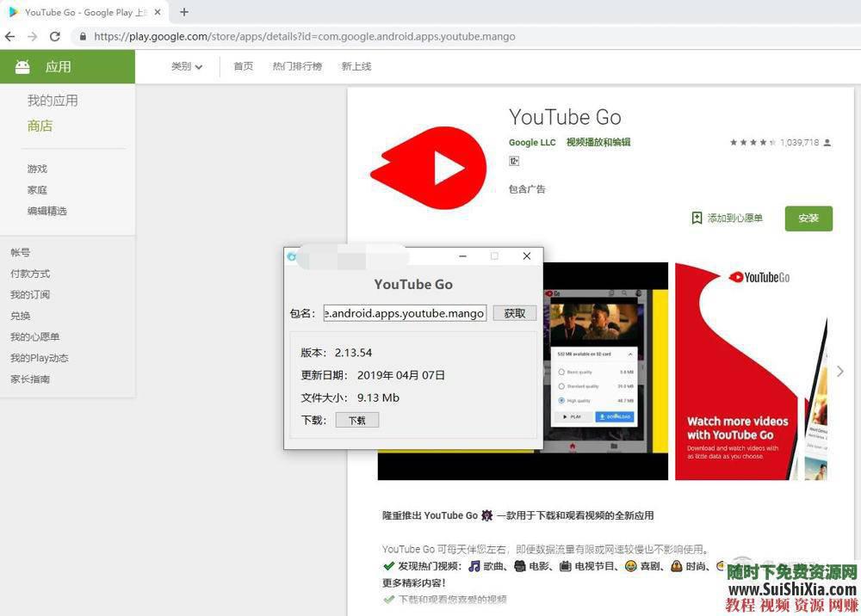This screenshot has height=616, width=861.
Task: Click update date 2019年 04月 07日
Action: point(401,375)
